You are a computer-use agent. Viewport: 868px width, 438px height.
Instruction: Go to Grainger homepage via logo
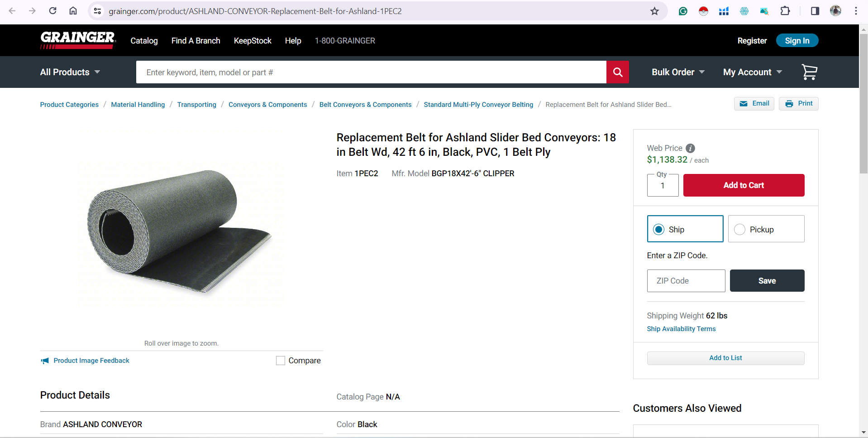pos(78,40)
